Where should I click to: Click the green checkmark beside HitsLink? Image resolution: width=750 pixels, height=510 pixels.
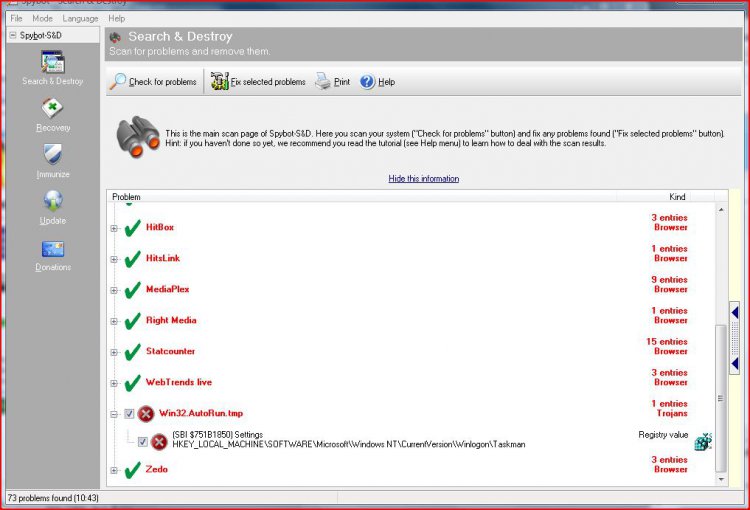coord(132,259)
